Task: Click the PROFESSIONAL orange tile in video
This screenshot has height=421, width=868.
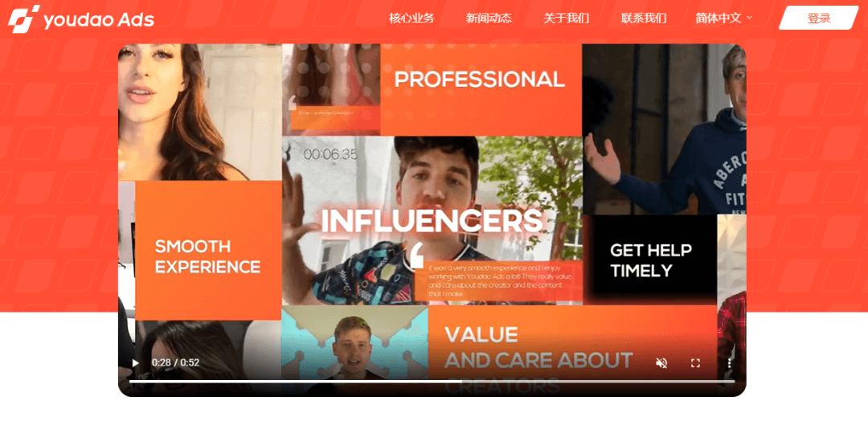Action: (481, 89)
